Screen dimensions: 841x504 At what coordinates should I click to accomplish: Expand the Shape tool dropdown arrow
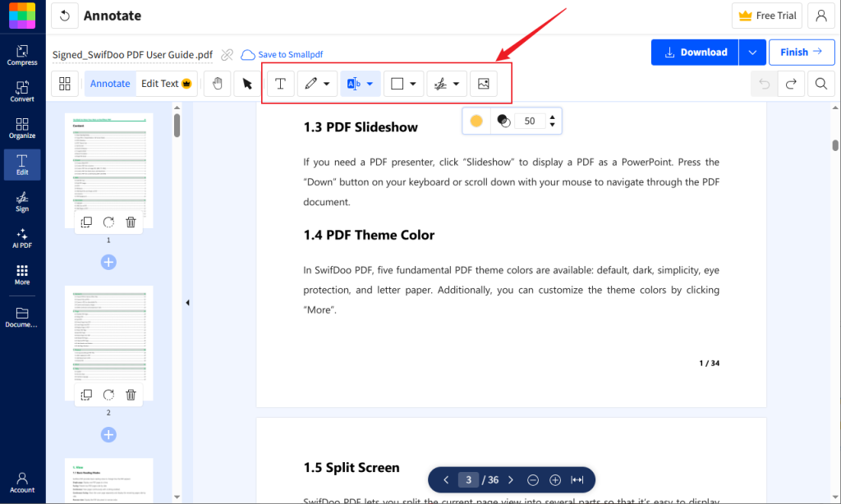pyautogui.click(x=412, y=83)
